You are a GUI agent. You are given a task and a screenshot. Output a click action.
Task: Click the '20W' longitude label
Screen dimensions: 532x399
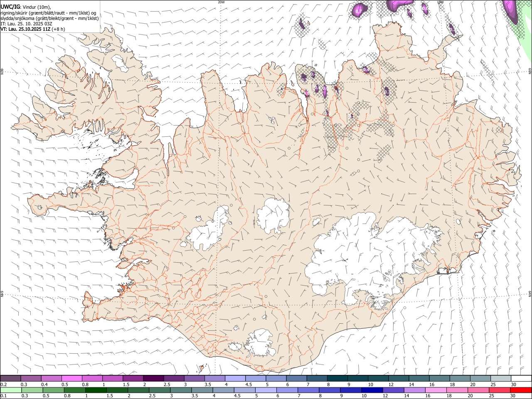(221, 2)
